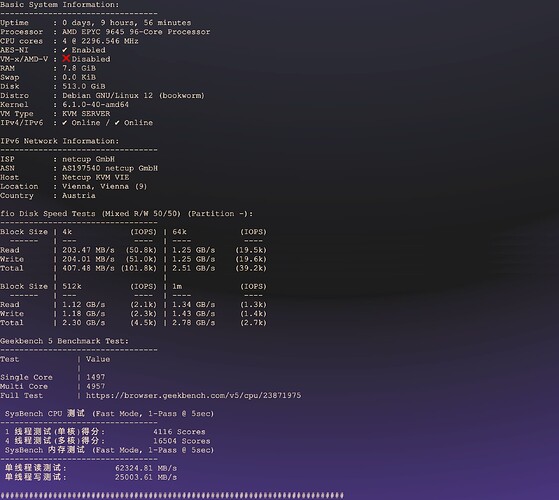This screenshot has height=500, width=559.
Task: Click the red X next to Disabled
Action: pyautogui.click(x=66, y=58)
